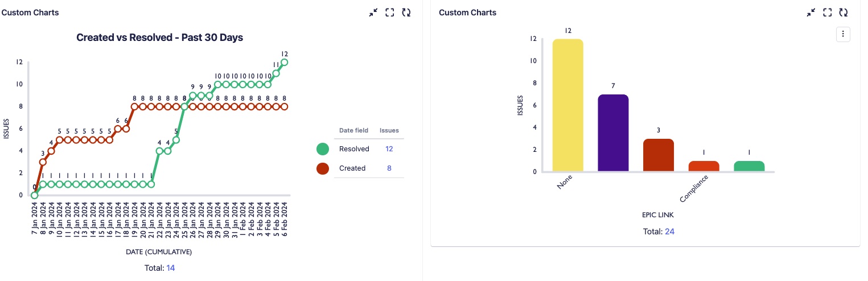Select the green bar in the Epic Link chart
The height and width of the screenshot is (281, 868).
749,166
